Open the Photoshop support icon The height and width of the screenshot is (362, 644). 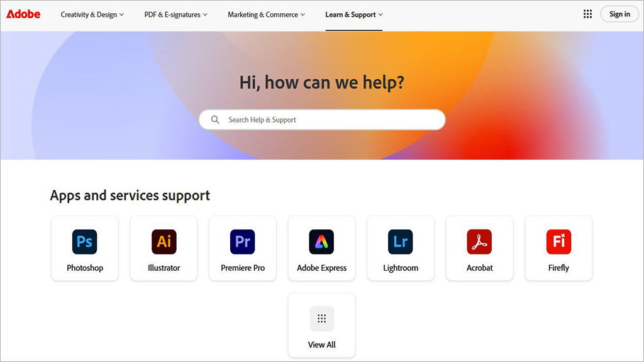tap(85, 242)
